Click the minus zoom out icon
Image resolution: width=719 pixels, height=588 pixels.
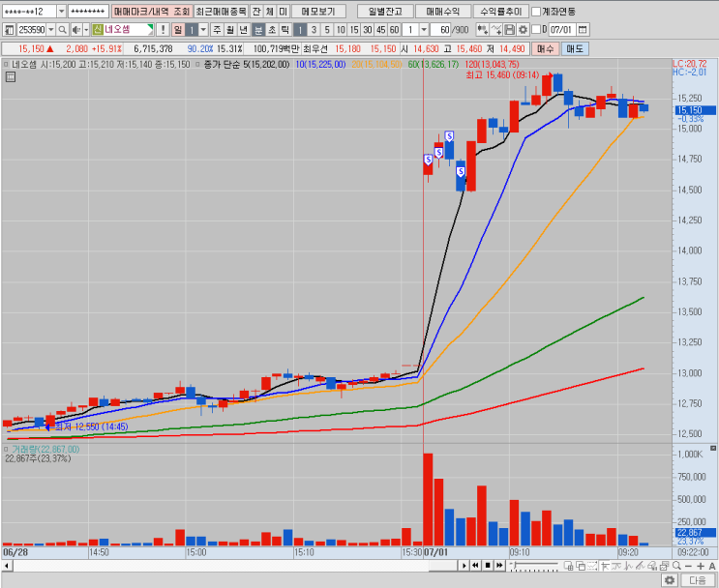688,566
